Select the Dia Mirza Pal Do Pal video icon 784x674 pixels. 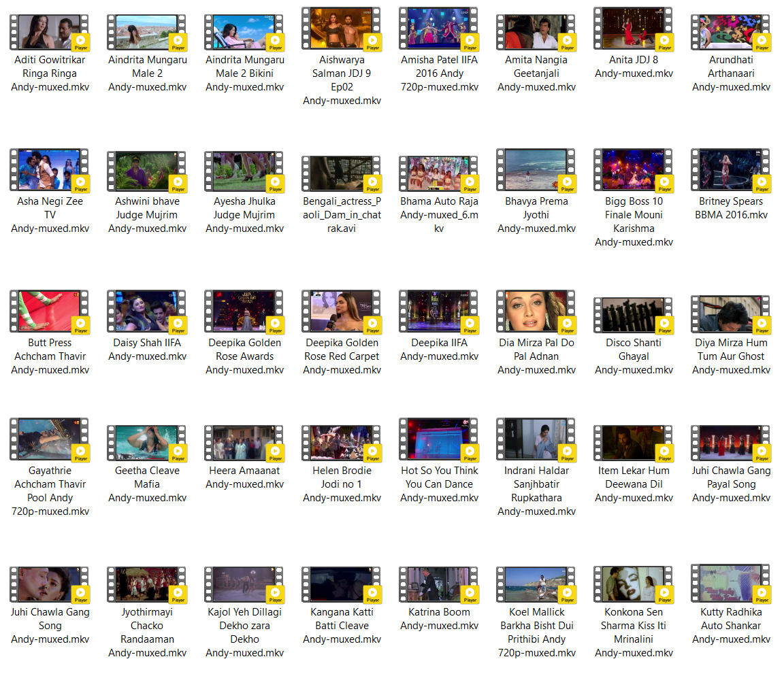536,311
